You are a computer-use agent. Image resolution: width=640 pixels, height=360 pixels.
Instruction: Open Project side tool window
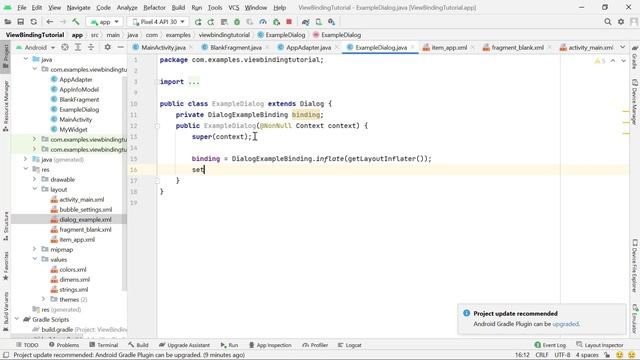6,57
